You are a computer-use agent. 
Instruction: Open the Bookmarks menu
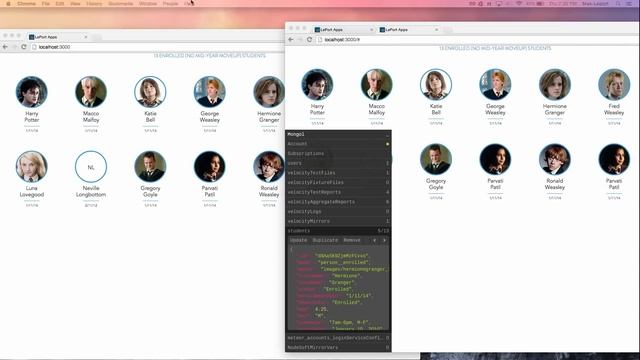coord(120,4)
